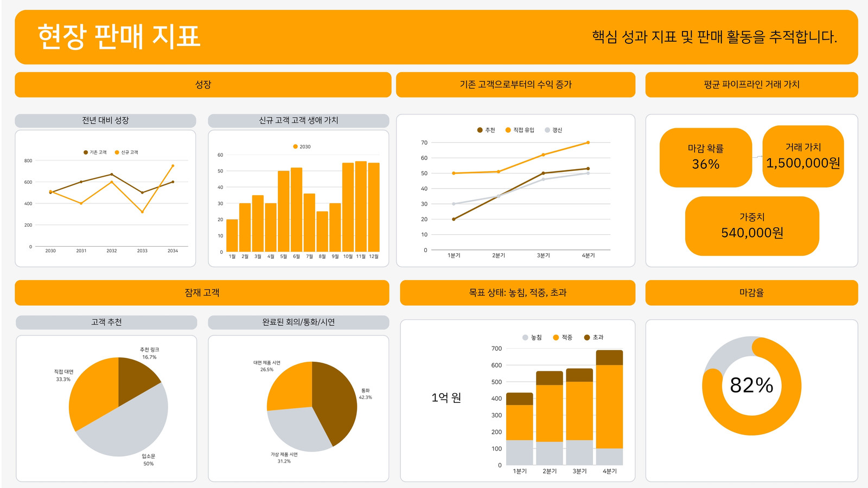
Task: Click the 82% donut chart
Action: [x=751, y=386]
